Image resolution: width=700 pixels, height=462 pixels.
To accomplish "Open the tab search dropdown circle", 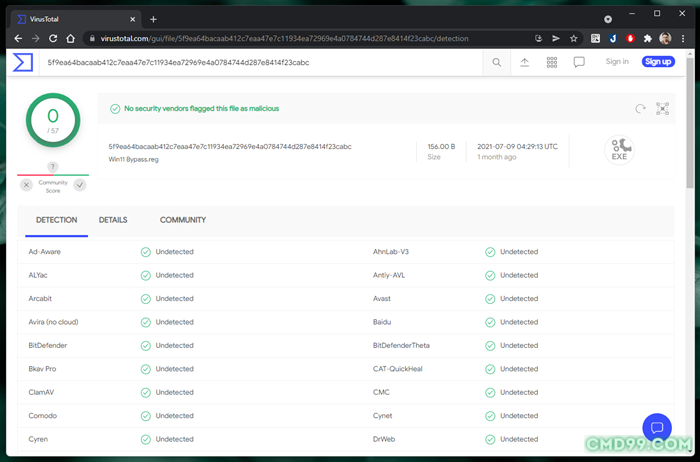I will point(608,19).
